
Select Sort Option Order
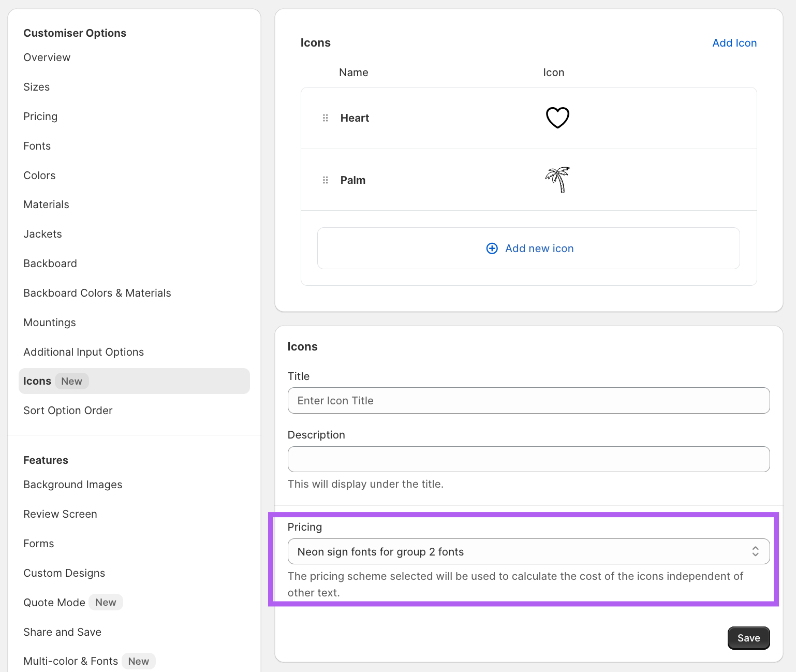pos(68,411)
